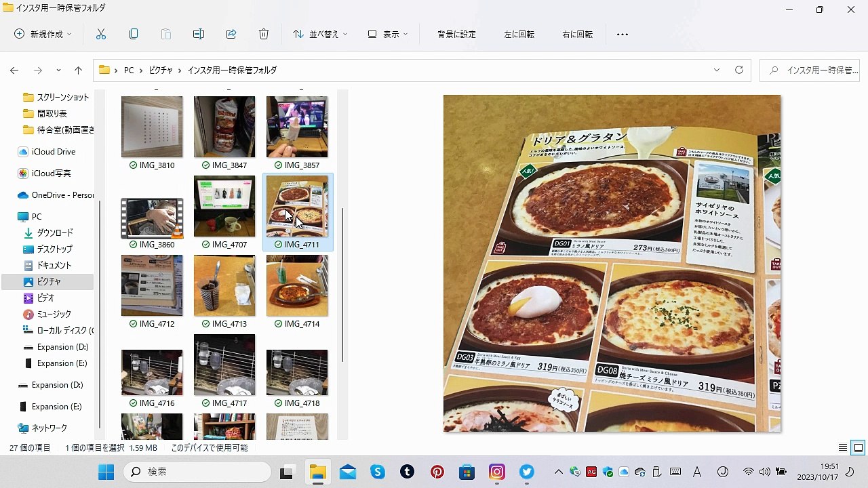Go back with the left arrow

pyautogui.click(x=14, y=70)
